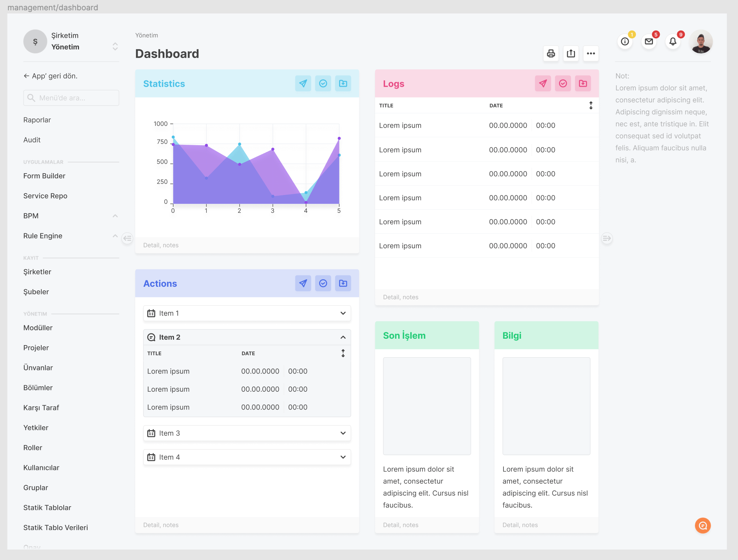
Task: Click the send icon in Statistics header
Action: 303,84
